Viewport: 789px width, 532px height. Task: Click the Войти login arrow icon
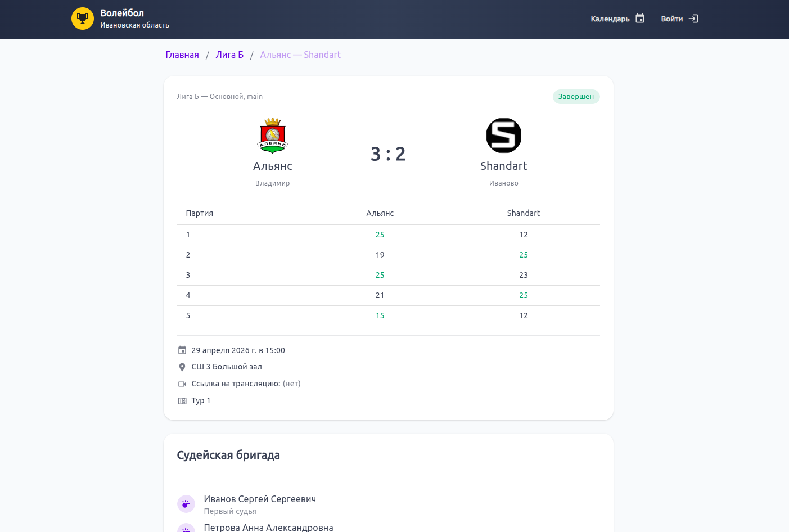[x=693, y=19]
